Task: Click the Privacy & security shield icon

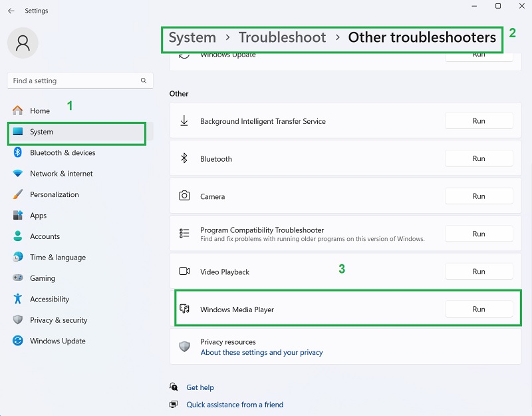Action: tap(18, 319)
